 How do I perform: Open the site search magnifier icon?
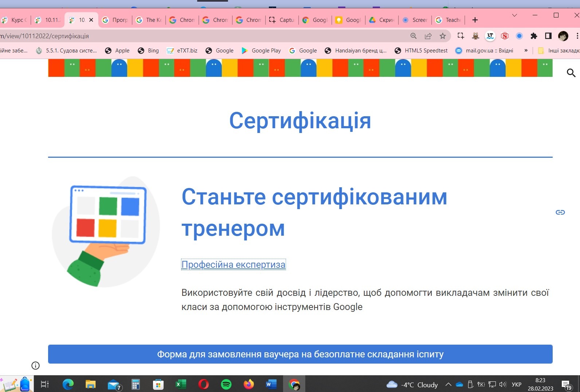coord(571,73)
